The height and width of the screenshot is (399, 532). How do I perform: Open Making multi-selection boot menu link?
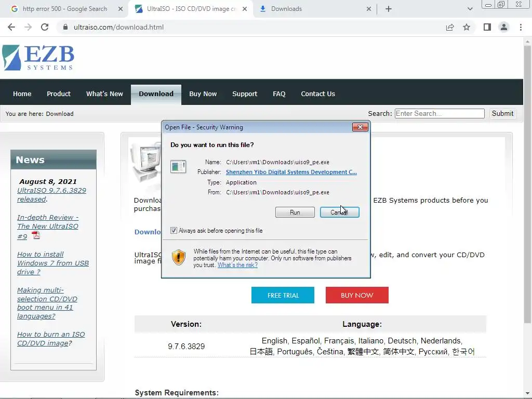coord(47,303)
